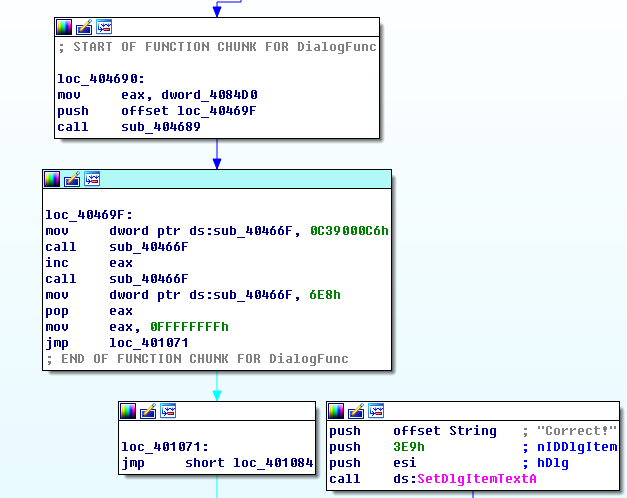Click color icon on SetDlgItemTextA node
The height and width of the screenshot is (498, 627).
pyautogui.click(x=336, y=411)
